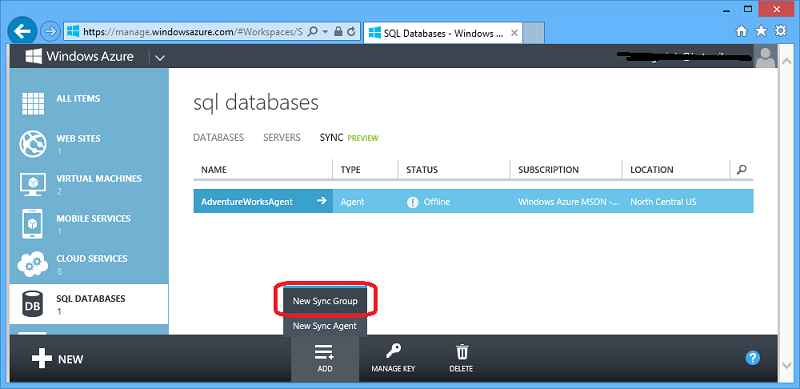Click the address bar search magnifier icon
800x389 pixels.
point(313,32)
